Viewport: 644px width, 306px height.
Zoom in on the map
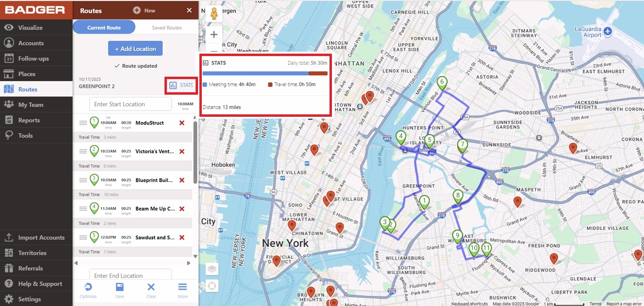[214, 34]
